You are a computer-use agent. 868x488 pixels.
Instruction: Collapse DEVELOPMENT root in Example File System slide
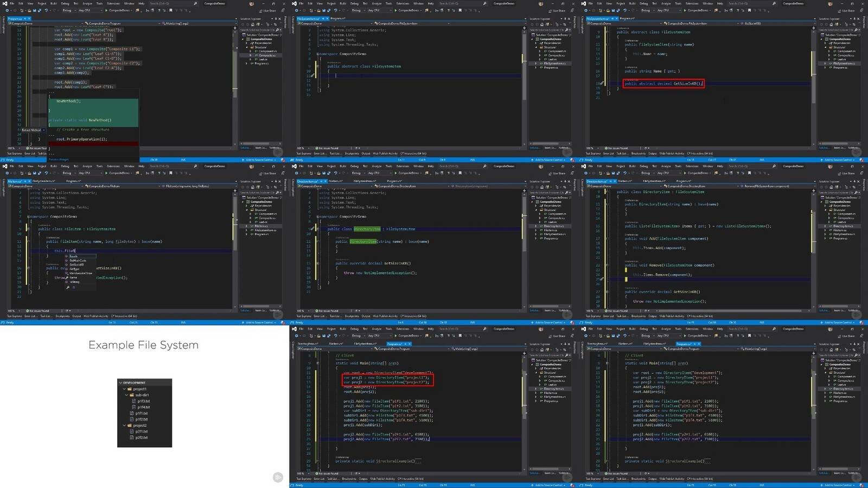[120, 383]
